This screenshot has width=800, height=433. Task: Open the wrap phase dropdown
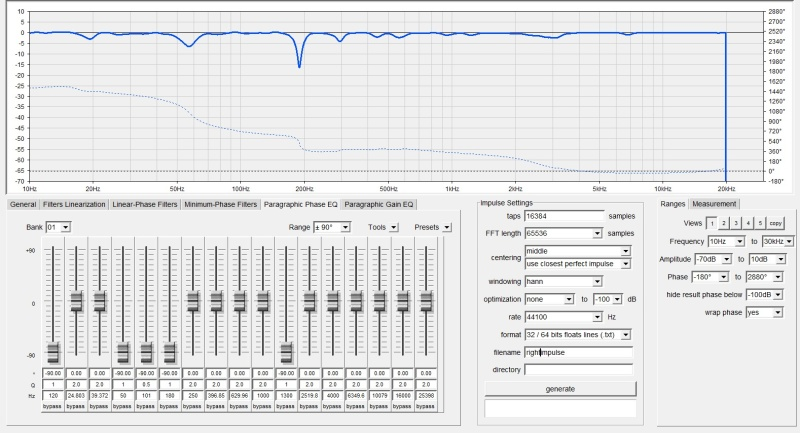click(763, 312)
